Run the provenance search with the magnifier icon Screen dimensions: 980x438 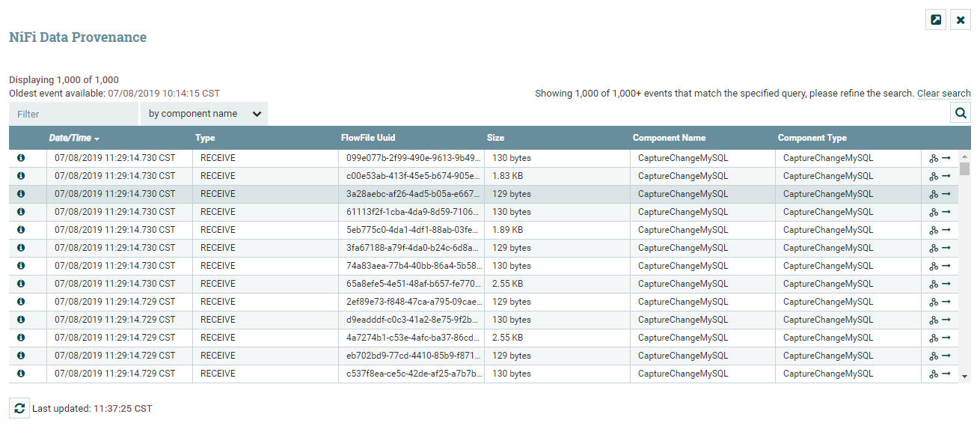pos(961,112)
